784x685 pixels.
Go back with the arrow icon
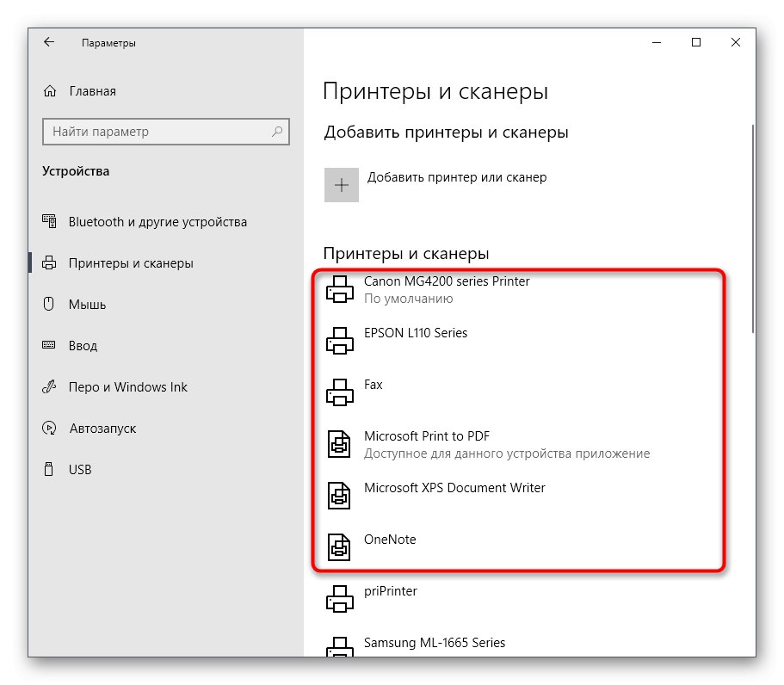49,42
